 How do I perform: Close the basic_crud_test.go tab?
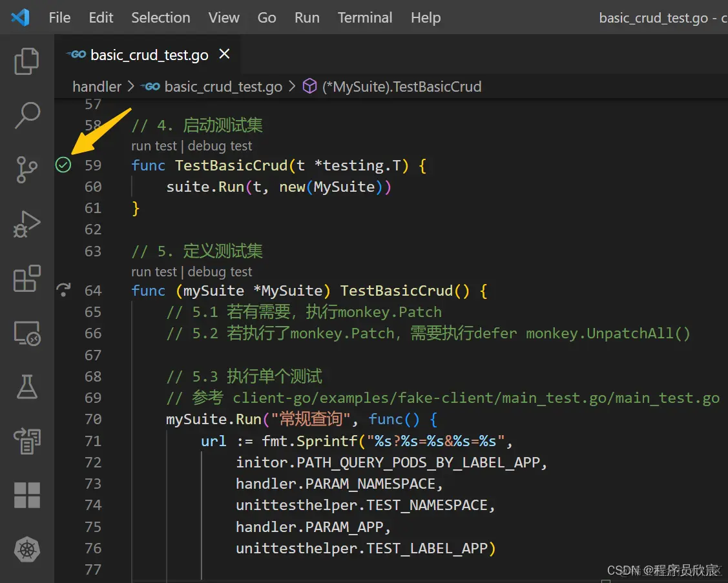[224, 54]
